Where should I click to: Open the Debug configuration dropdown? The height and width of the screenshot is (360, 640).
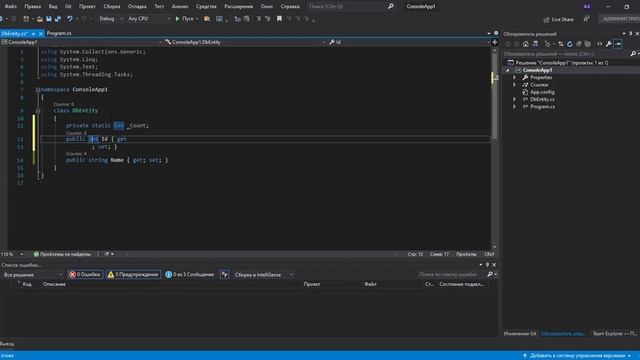(x=111, y=19)
